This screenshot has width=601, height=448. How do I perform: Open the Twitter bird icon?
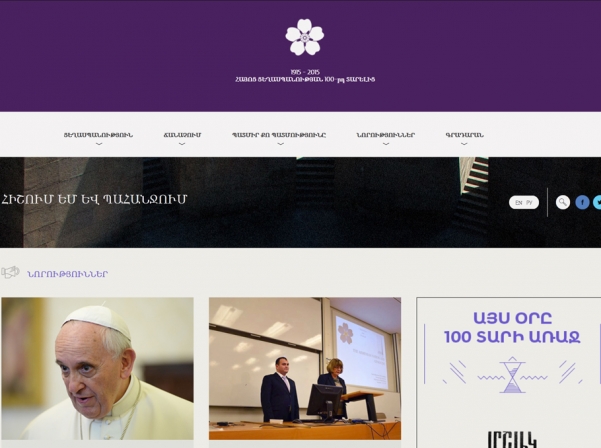pos(597,202)
